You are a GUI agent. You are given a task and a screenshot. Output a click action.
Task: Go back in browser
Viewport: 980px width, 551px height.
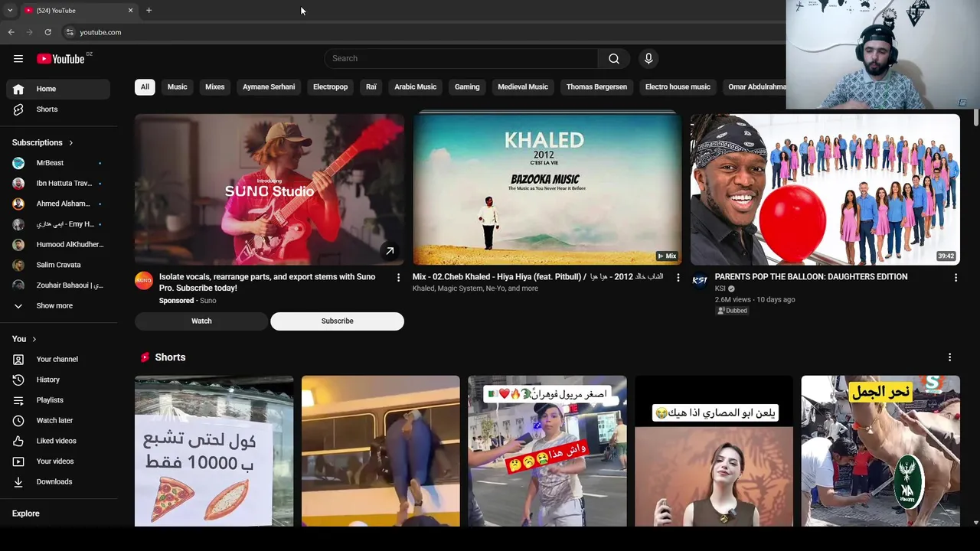tap(11, 32)
